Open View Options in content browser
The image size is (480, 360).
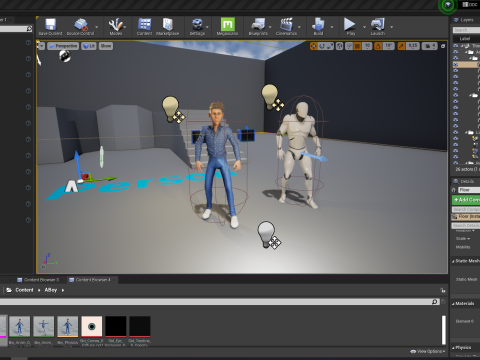[x=427, y=351]
